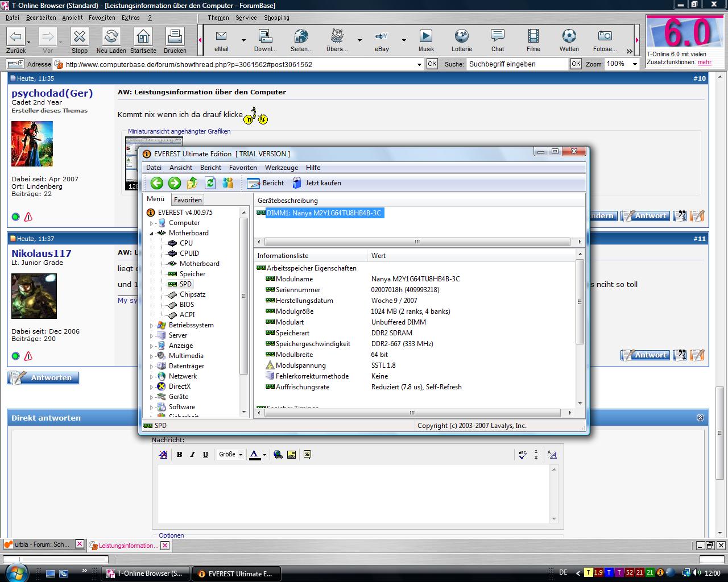
Task: Expand Betriebssystem tree node
Action: tap(152, 325)
